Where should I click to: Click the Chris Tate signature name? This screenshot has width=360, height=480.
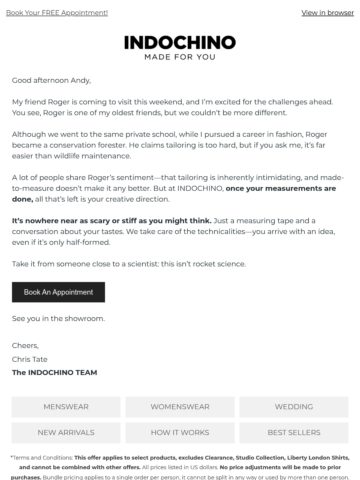(x=30, y=359)
